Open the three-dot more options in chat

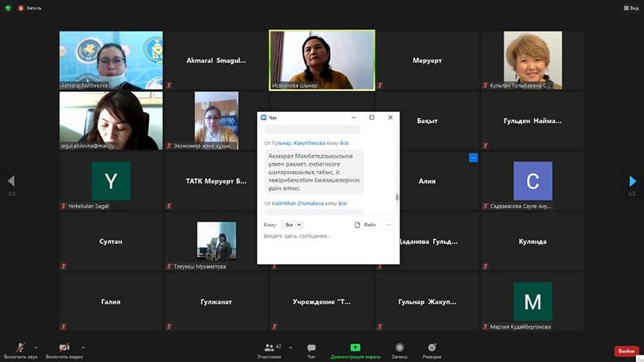pyautogui.click(x=388, y=225)
